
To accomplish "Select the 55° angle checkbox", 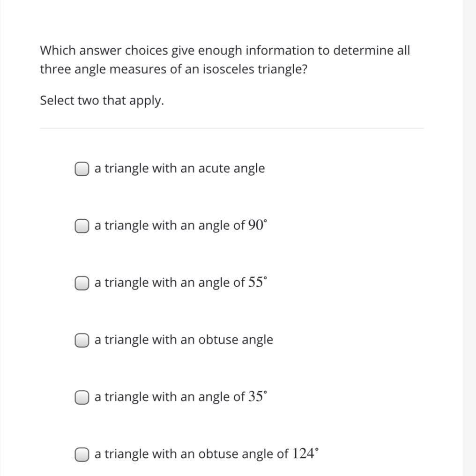I will tap(82, 283).
